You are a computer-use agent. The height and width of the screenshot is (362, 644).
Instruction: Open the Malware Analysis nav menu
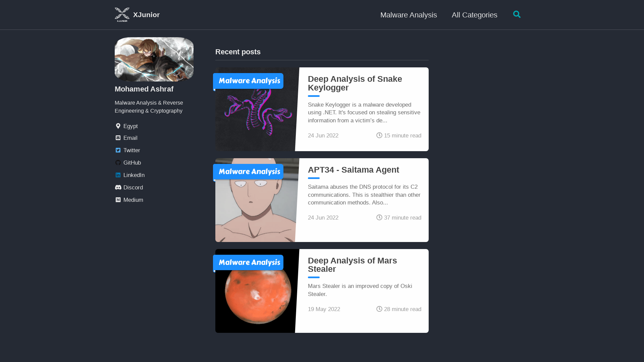coord(408,15)
